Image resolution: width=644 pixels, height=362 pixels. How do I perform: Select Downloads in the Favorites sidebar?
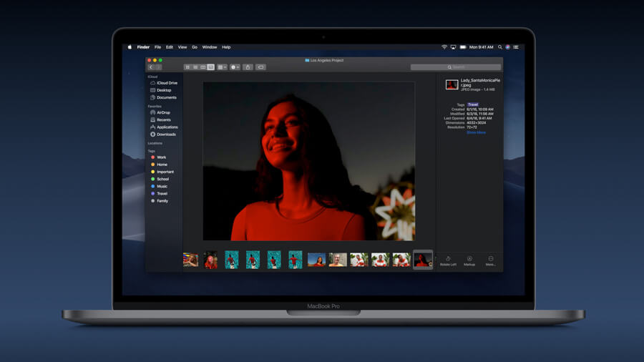coord(166,134)
